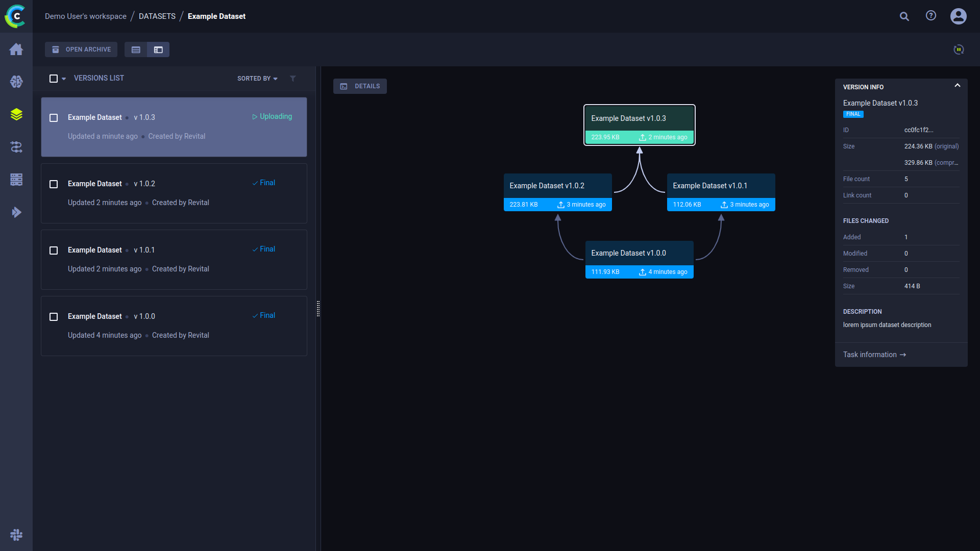Open the help question mark icon

pyautogui.click(x=931, y=16)
